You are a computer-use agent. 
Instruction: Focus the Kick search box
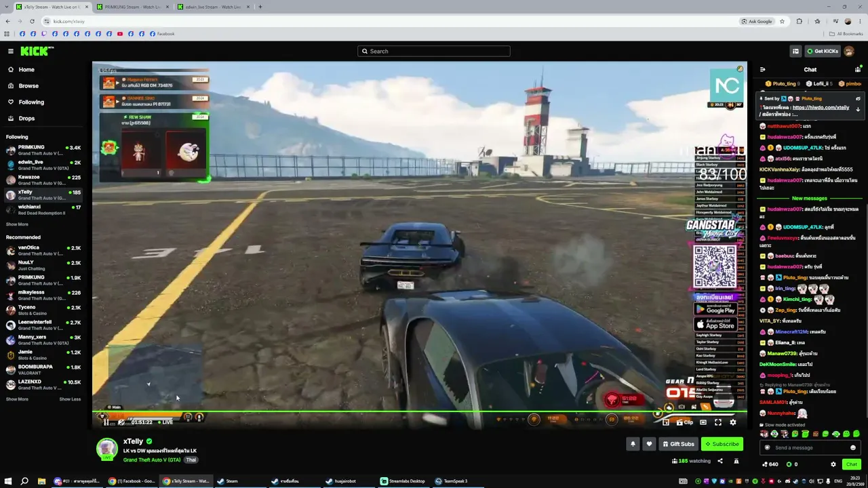click(x=434, y=51)
